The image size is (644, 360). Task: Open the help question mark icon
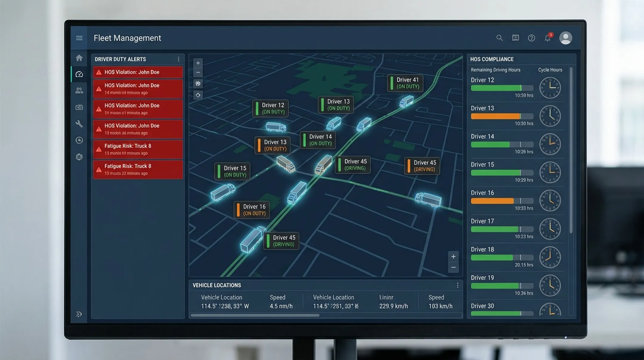[531, 38]
